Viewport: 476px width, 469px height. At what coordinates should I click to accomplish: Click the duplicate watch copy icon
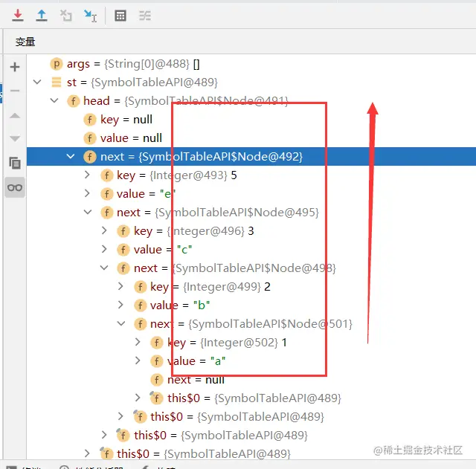coord(15,163)
